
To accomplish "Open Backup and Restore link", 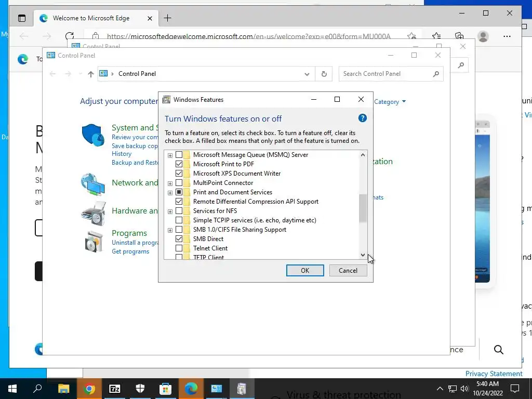I will pos(135,163).
